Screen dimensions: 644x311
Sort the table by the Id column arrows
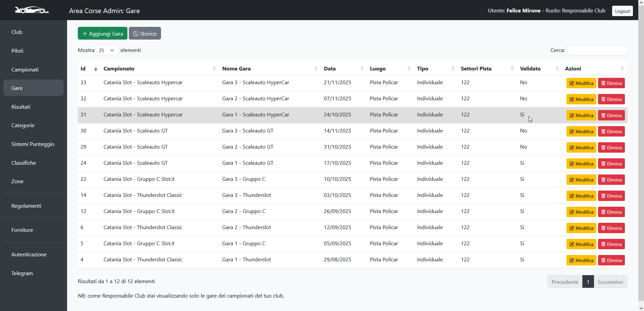(x=96, y=68)
